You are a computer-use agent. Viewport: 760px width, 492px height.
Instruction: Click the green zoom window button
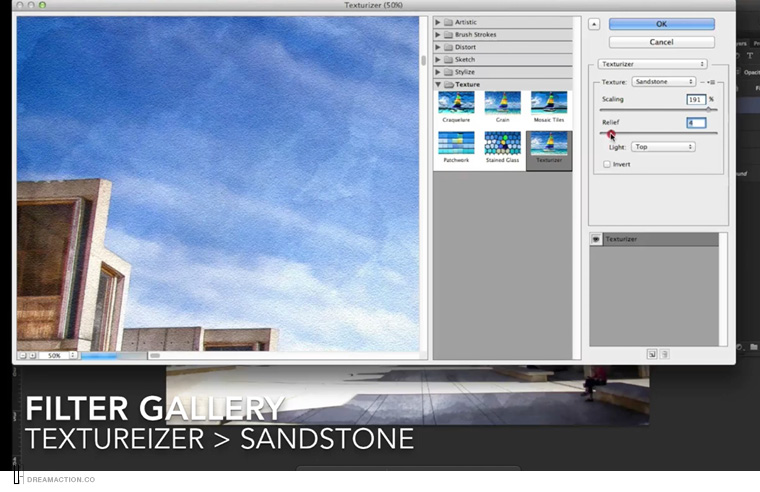click(42, 5)
